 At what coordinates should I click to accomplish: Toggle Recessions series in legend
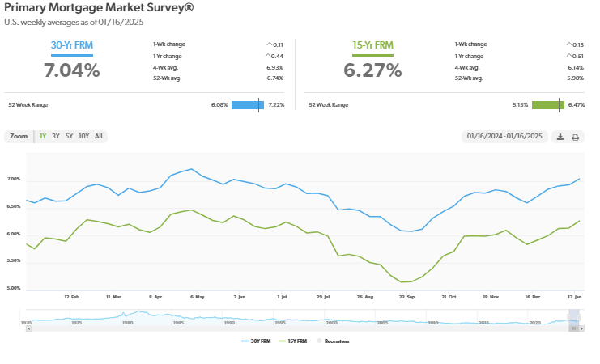click(333, 341)
